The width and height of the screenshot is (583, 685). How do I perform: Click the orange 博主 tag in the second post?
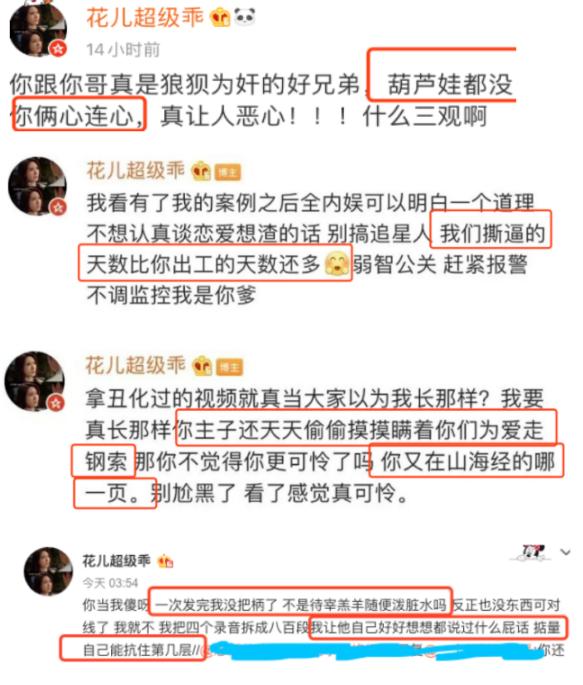pyautogui.click(x=228, y=172)
